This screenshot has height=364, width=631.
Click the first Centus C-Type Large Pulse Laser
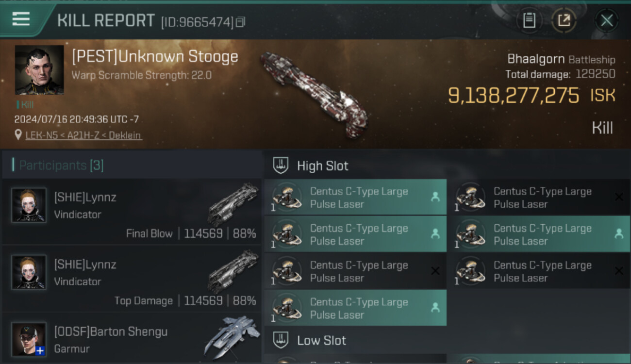click(355, 198)
